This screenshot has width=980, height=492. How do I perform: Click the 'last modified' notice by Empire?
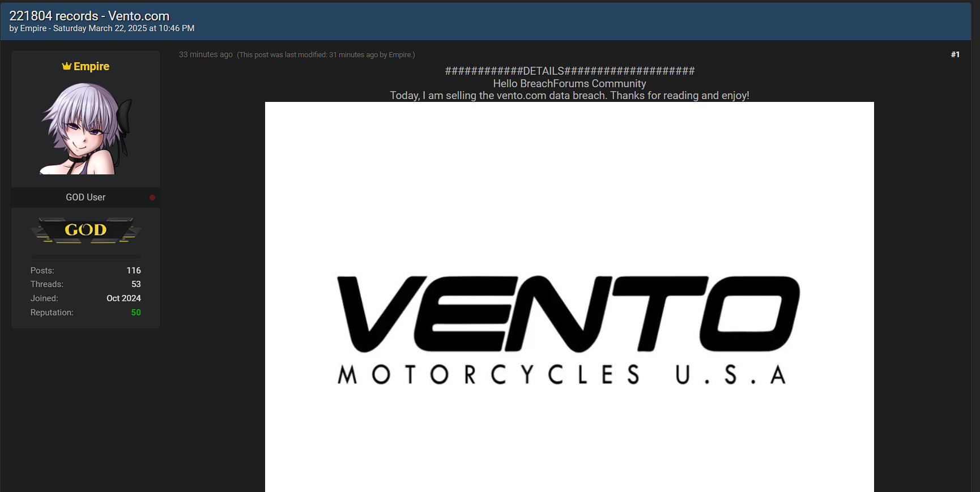click(326, 55)
